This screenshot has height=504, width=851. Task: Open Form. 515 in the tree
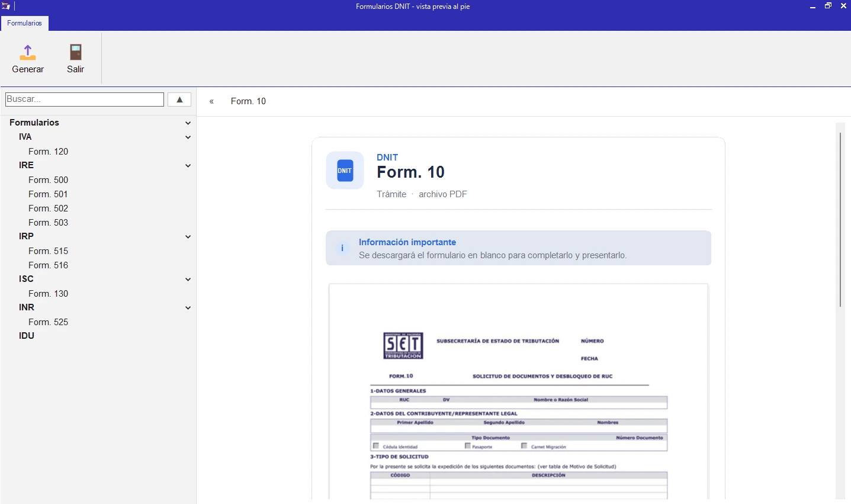coord(49,251)
